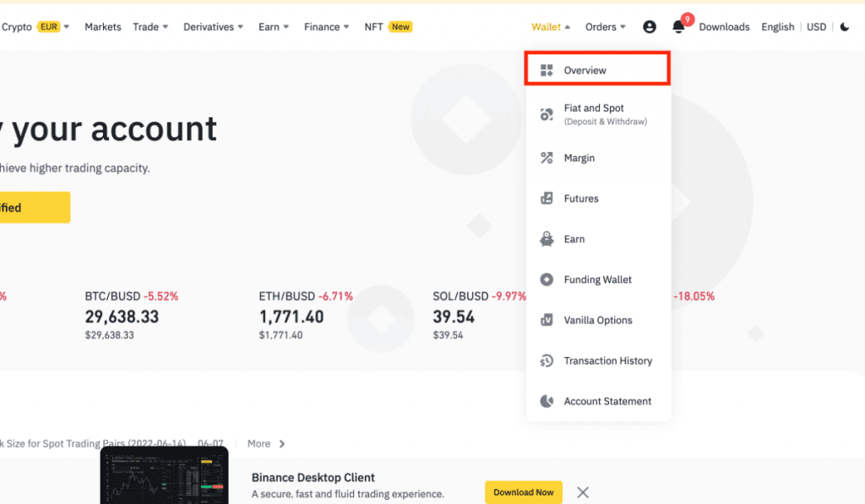865x504 pixels.
Task: Click the Transaction History clock icon
Action: tap(547, 360)
